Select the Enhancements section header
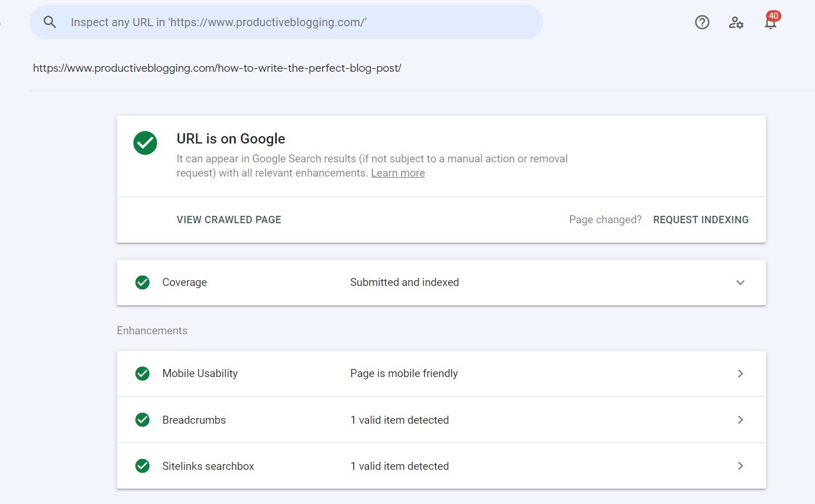Screen dimensions: 815x504 151,330
